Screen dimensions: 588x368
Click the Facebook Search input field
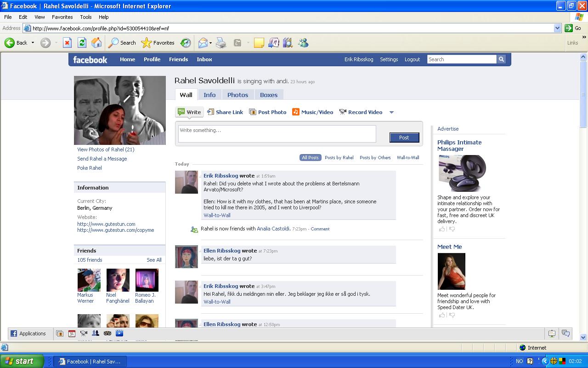[x=462, y=59]
